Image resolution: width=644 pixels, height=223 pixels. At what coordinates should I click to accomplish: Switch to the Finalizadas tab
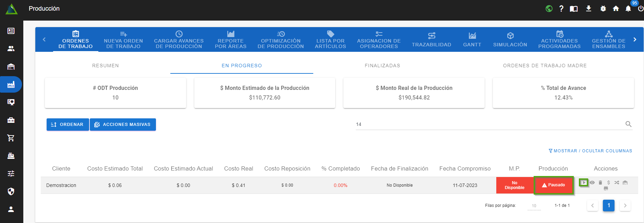coord(382,66)
